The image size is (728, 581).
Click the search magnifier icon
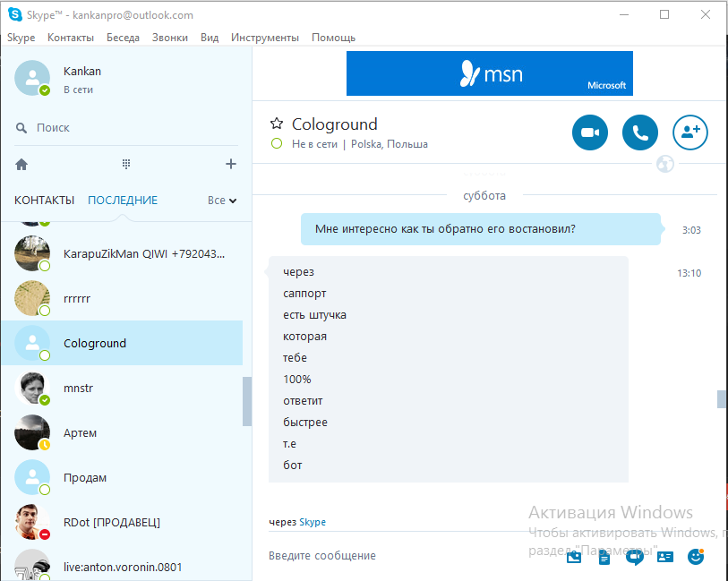(x=21, y=128)
